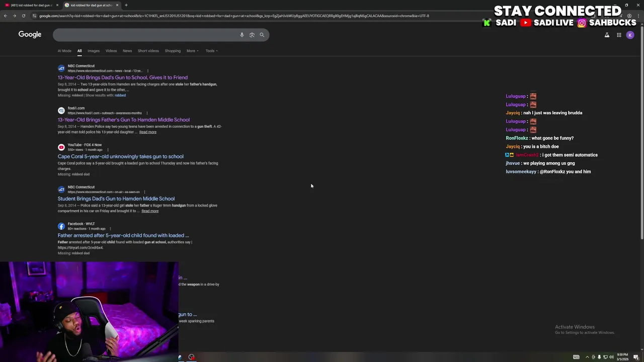Select the All results tab

pos(79,51)
